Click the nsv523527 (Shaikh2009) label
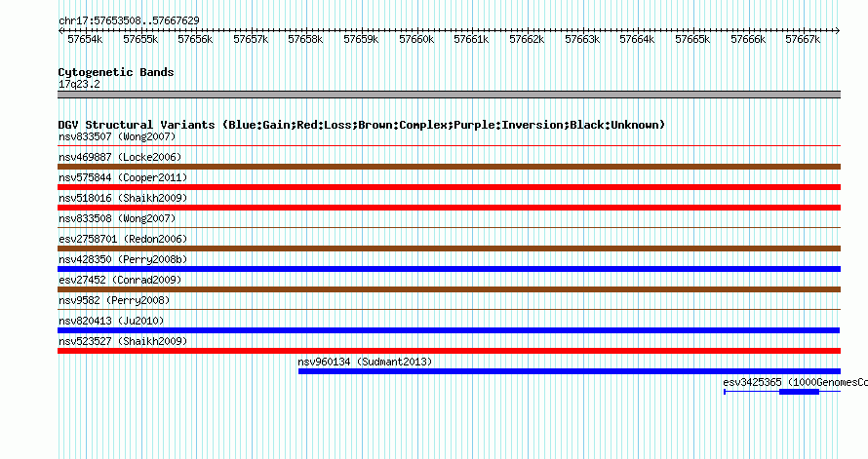 123,341
